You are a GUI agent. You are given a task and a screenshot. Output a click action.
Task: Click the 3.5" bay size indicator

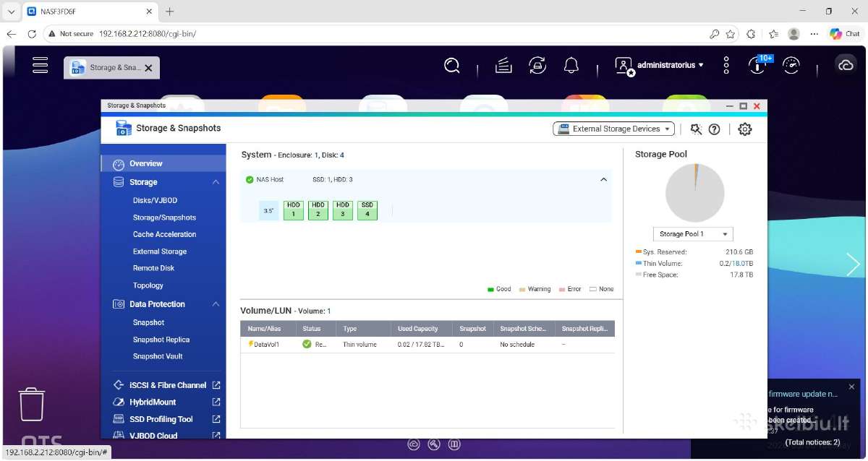coord(268,210)
